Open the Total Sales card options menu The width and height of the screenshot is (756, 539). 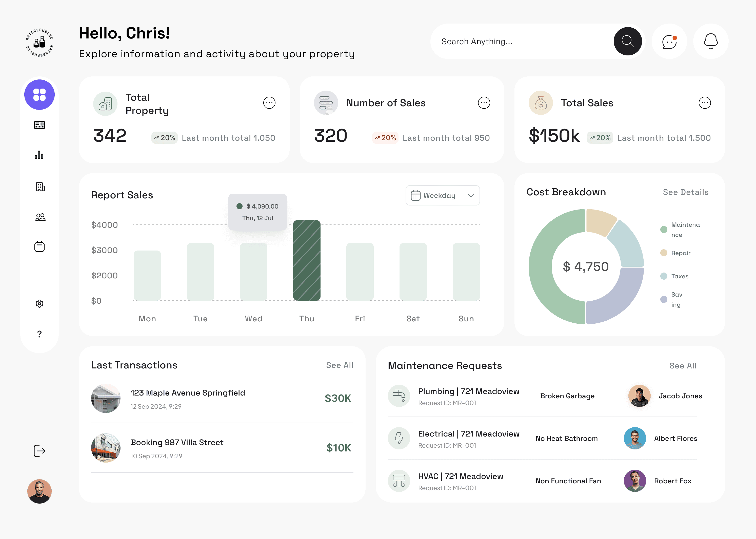coord(705,103)
